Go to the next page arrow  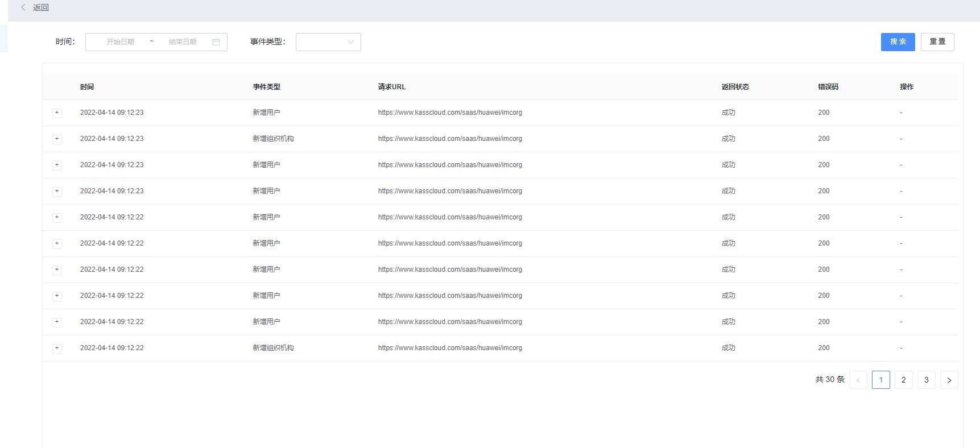(x=949, y=380)
